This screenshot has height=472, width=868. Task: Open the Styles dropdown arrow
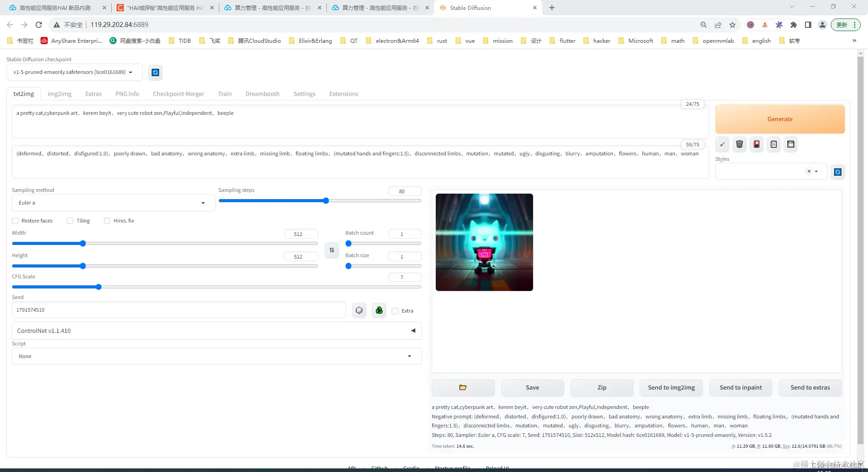(816, 171)
